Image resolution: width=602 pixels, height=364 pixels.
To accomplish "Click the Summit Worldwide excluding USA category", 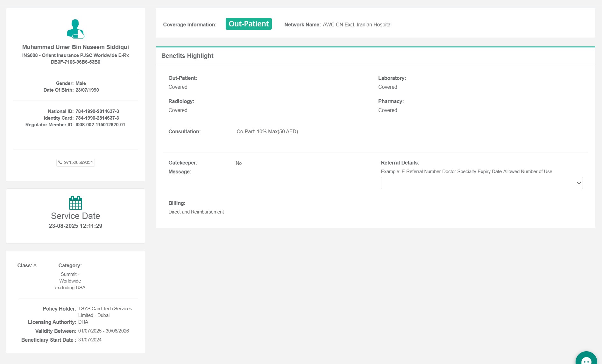I will 70,281.
